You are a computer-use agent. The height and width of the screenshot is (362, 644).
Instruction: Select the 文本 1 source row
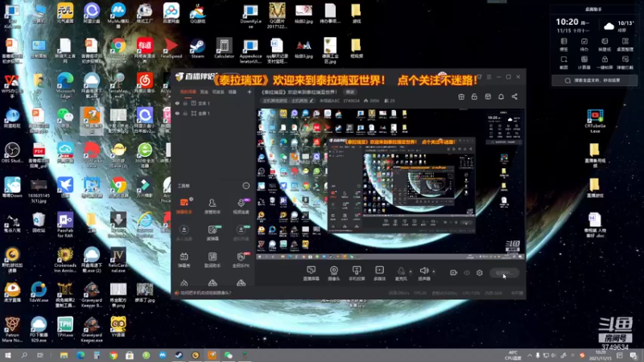point(213,104)
